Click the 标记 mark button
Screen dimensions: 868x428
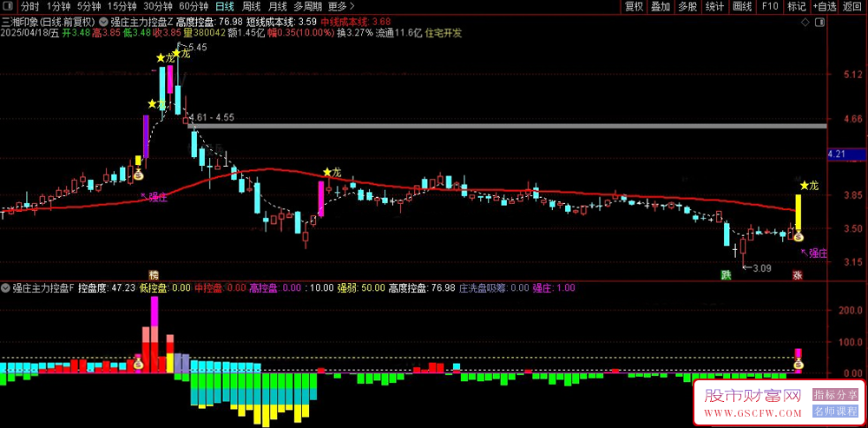(x=796, y=7)
